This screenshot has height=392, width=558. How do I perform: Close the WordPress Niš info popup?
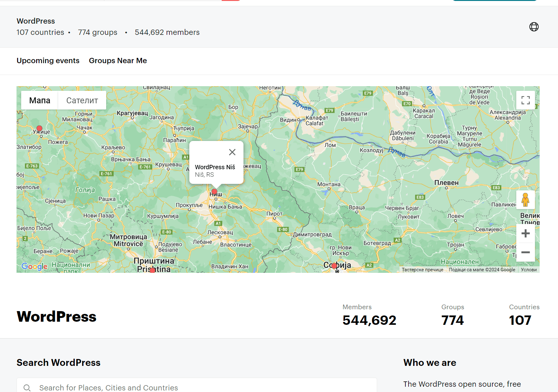tap(232, 152)
